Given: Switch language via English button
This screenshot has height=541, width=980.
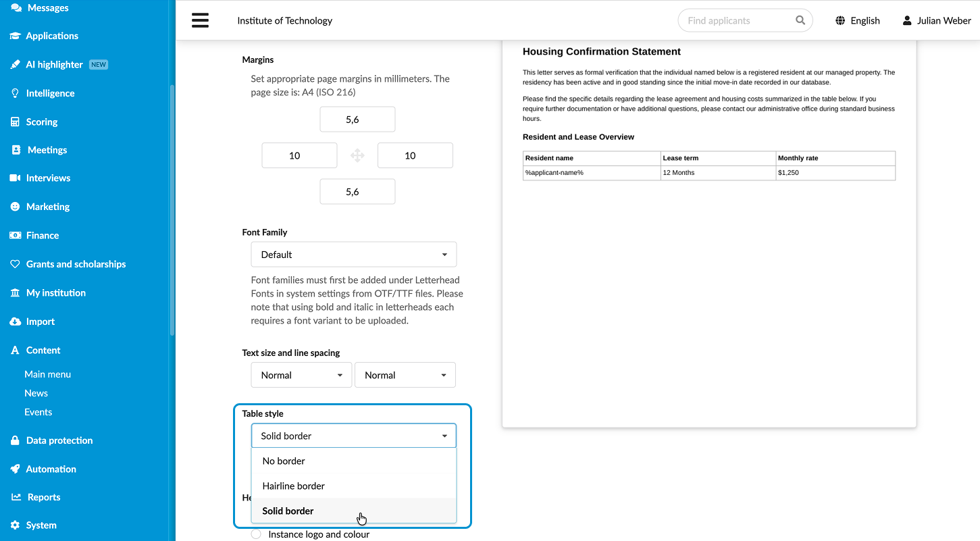Looking at the screenshot, I should click(858, 20).
